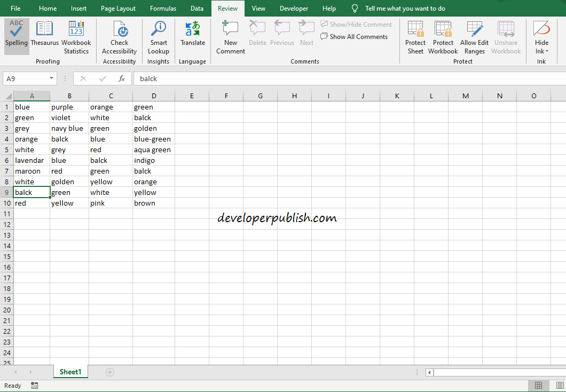Switch to Page Layout view

pyautogui.click(x=118, y=8)
